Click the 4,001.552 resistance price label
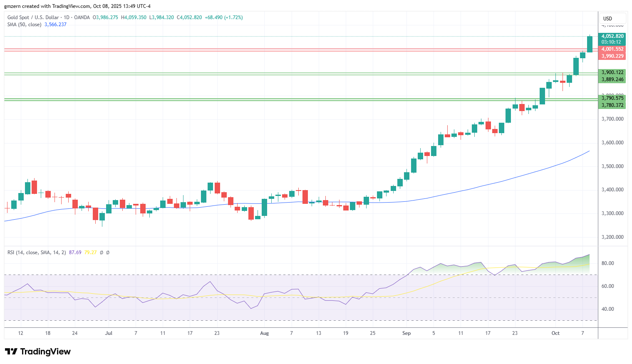This screenshot has width=632, height=364. point(612,49)
